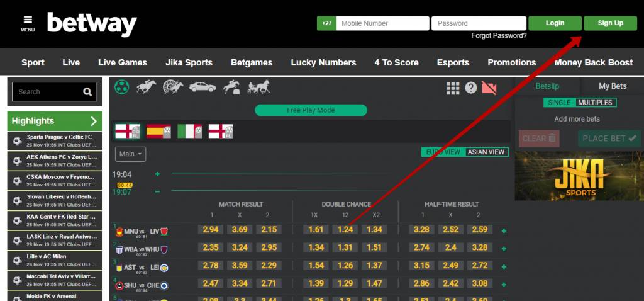Select the harness racing trotting icon
The width and height of the screenshot is (644, 301).
(258, 87)
